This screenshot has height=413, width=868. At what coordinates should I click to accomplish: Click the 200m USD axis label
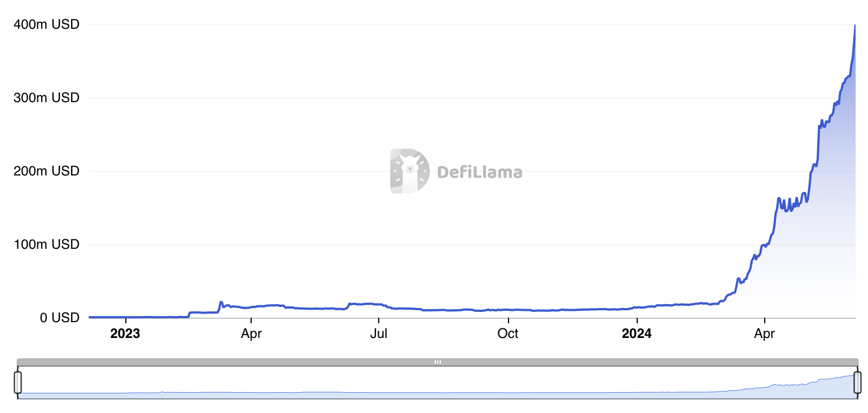coord(47,171)
